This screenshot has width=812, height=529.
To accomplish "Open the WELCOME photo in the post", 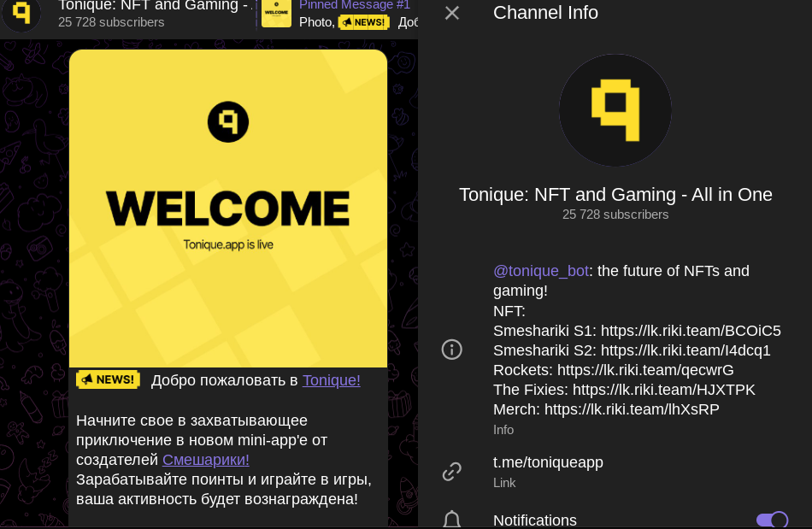I will tap(228, 209).
